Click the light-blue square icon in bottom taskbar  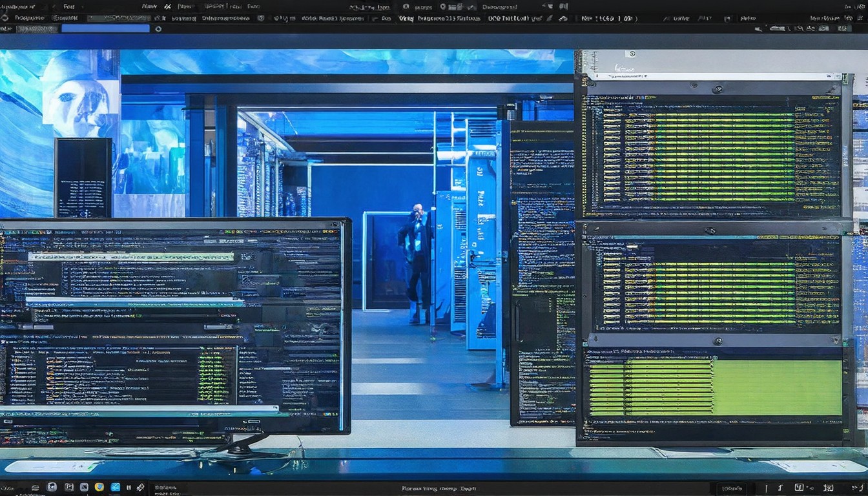pyautogui.click(x=116, y=487)
